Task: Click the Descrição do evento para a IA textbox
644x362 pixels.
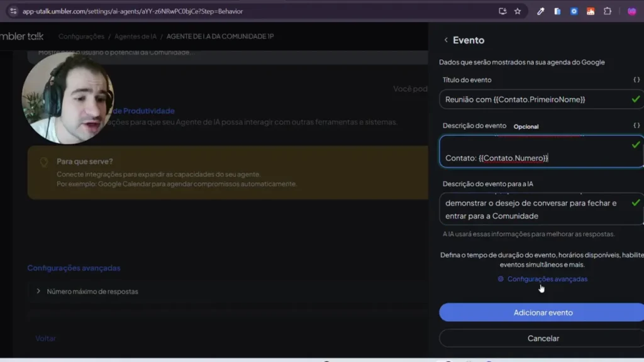Action: pos(535,209)
